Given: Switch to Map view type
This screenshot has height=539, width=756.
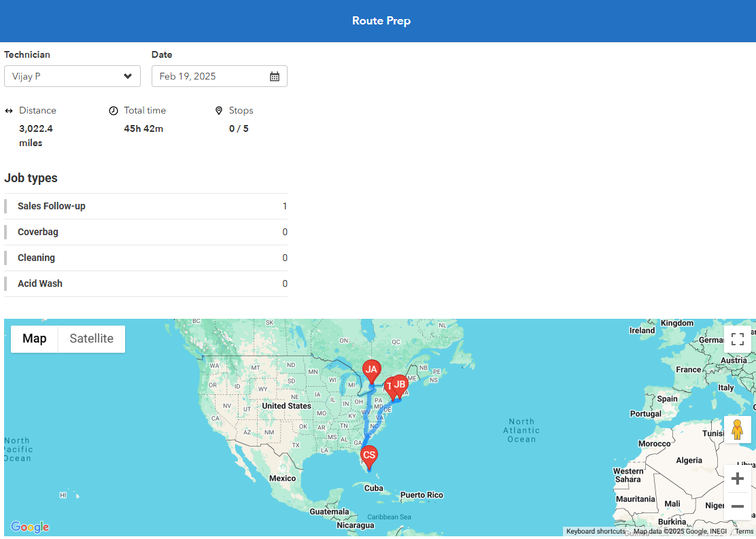Looking at the screenshot, I should (35, 338).
